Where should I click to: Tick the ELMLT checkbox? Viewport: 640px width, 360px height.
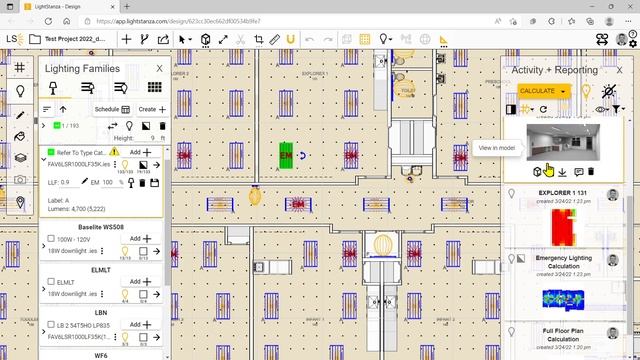[51, 282]
